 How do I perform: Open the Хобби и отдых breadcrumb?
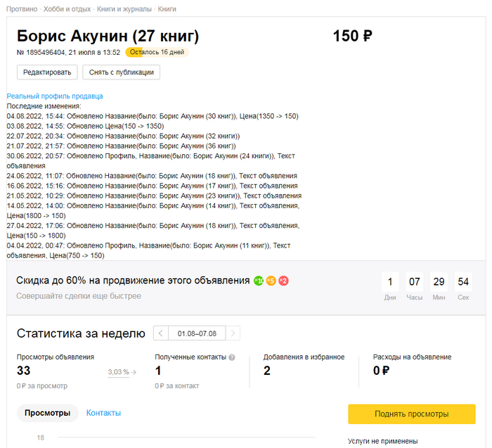[x=67, y=9]
